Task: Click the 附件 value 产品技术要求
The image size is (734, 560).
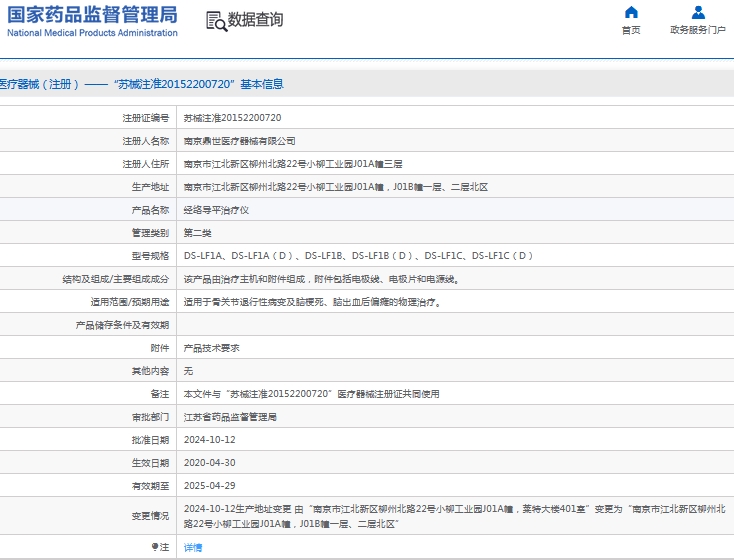Action: pos(211,348)
